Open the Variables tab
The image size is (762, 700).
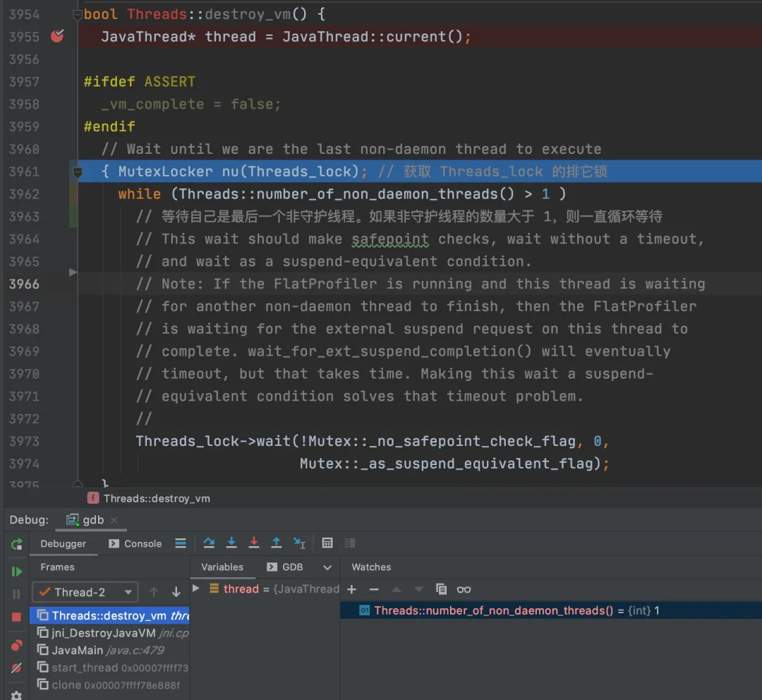(x=222, y=567)
